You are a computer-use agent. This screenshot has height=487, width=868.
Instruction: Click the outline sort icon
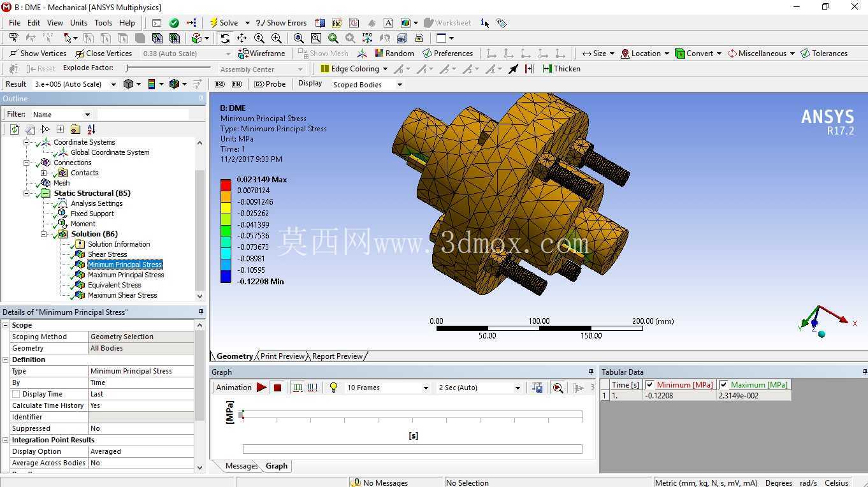[x=91, y=129]
